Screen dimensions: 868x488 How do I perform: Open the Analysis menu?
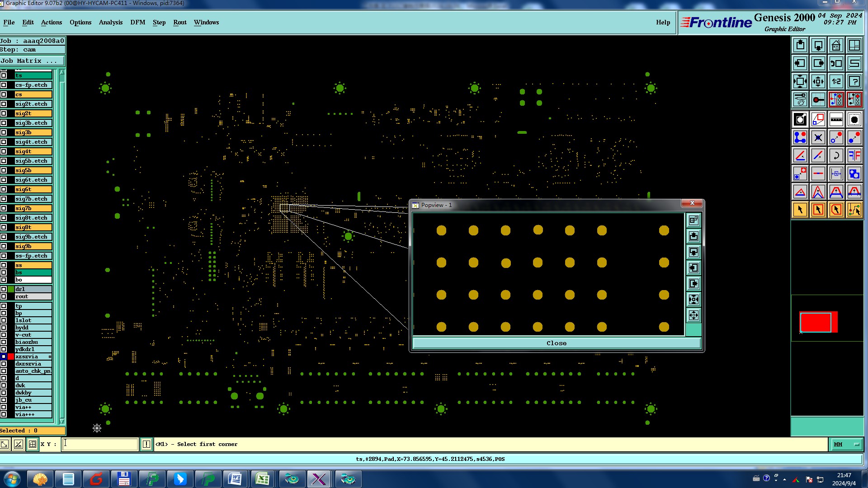click(110, 22)
